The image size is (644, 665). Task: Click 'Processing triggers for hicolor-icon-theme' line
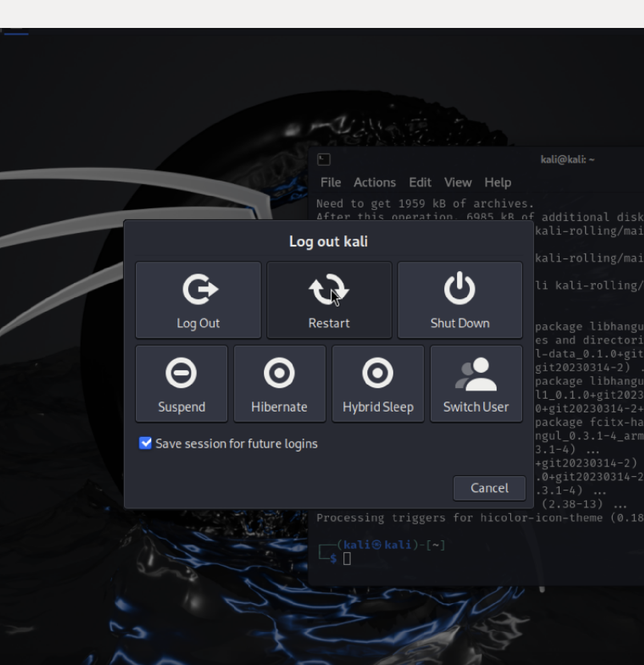[480, 518]
